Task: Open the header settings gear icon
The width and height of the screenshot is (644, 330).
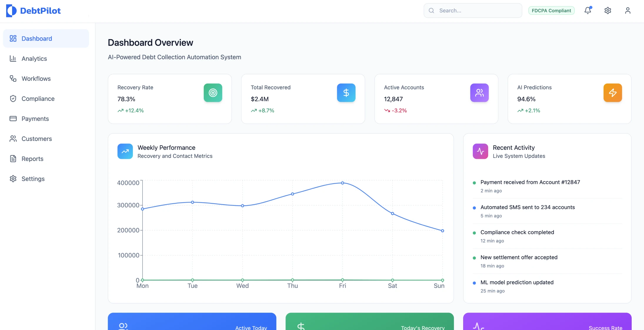Action: (x=608, y=11)
